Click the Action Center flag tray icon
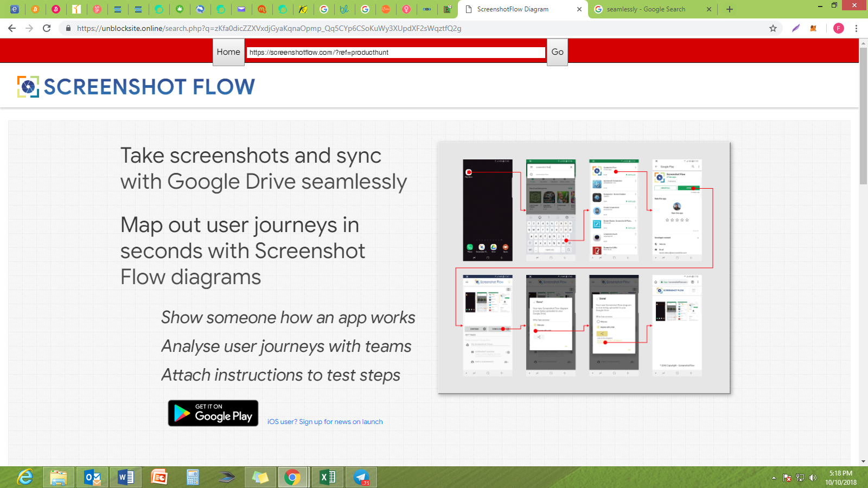 click(787, 478)
